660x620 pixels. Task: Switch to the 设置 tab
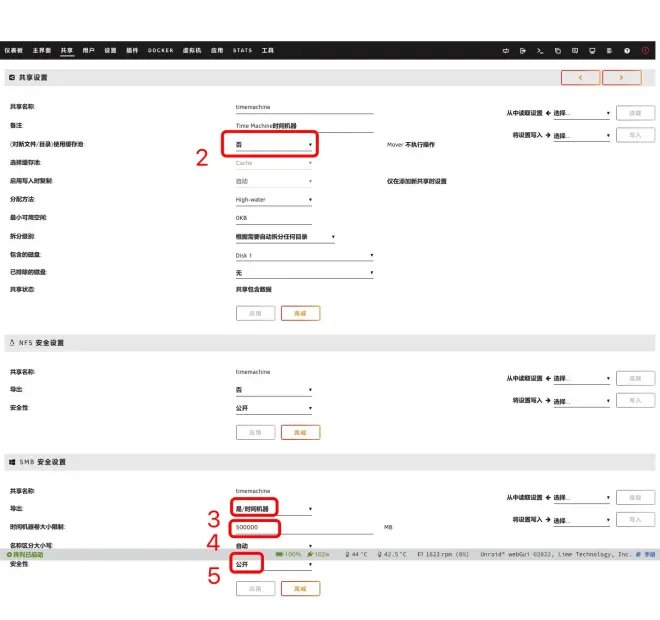(x=110, y=51)
